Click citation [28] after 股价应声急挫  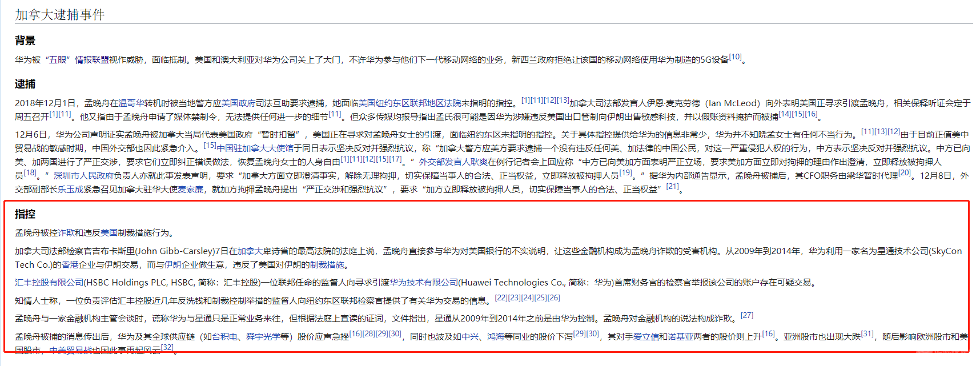[x=369, y=333]
